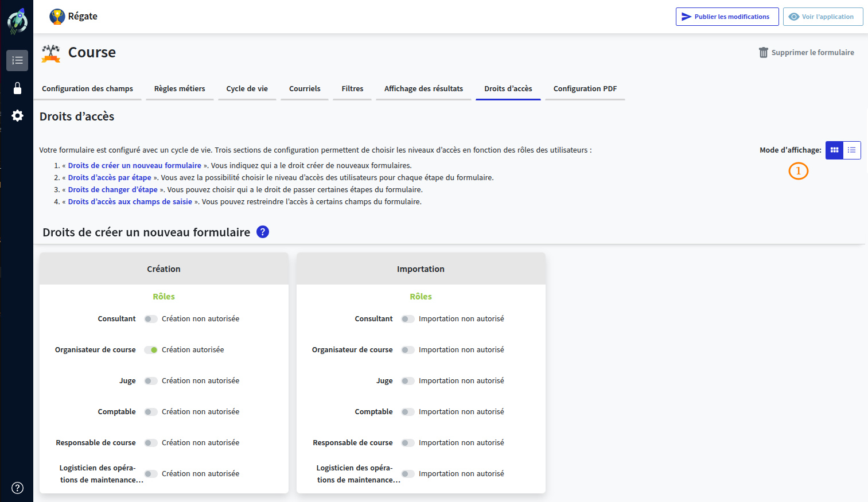Click the trash icon to delete the form

tap(763, 52)
